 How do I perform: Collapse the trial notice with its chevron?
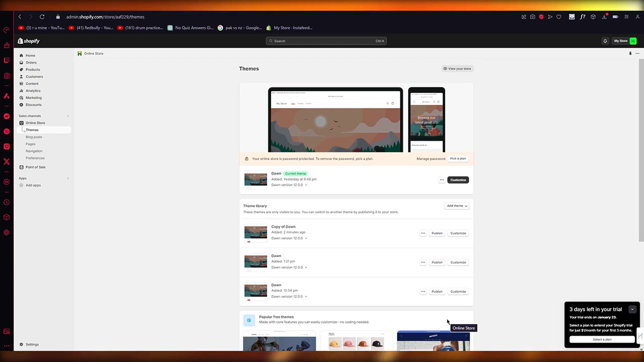[x=632, y=309]
